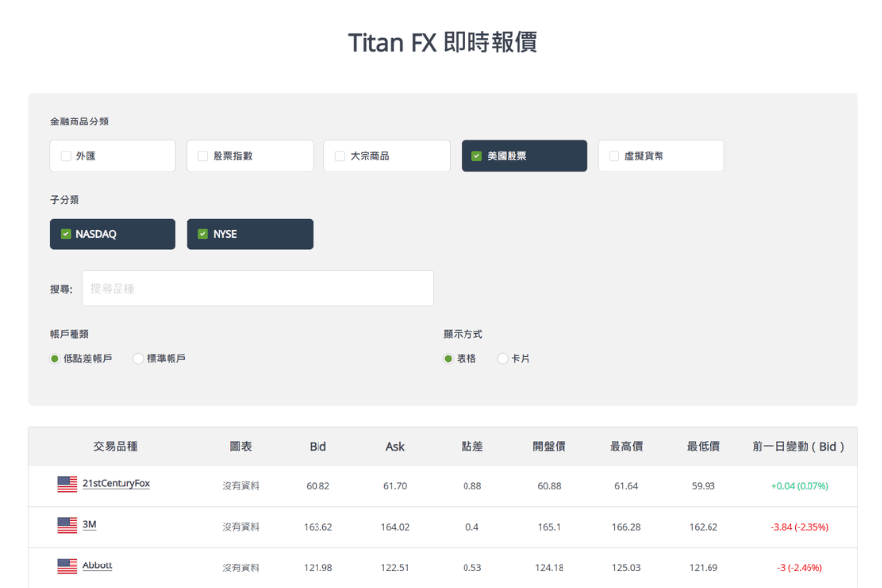This screenshot has width=882, height=588.
Task: Select the 低點差帳戶 account type
Action: coord(53,358)
